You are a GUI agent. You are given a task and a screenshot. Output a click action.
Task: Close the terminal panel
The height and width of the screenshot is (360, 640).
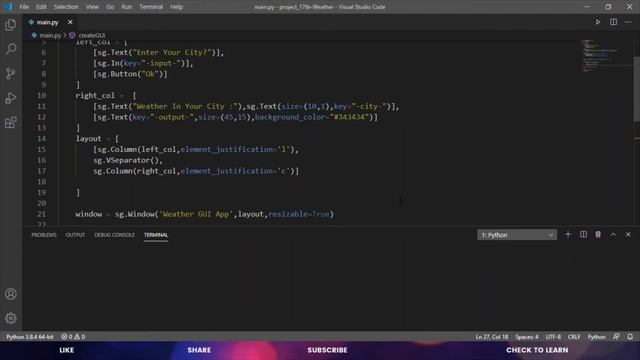[628, 235]
